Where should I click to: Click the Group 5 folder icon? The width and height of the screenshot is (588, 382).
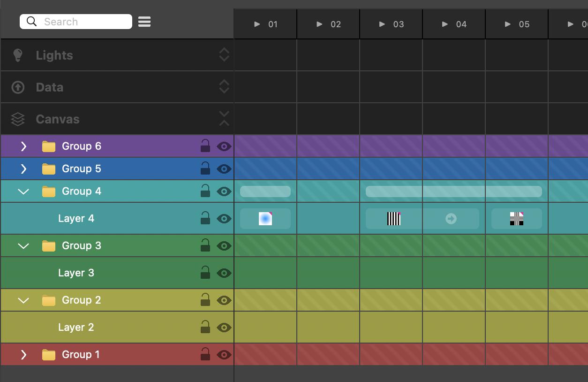click(49, 169)
